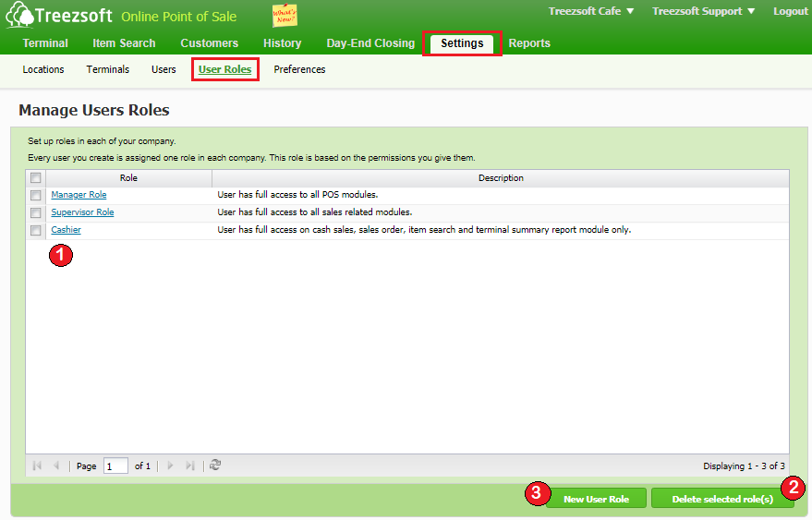Screen dimensions: 812x520
Task: Switch to the History tab
Action: [x=283, y=43]
